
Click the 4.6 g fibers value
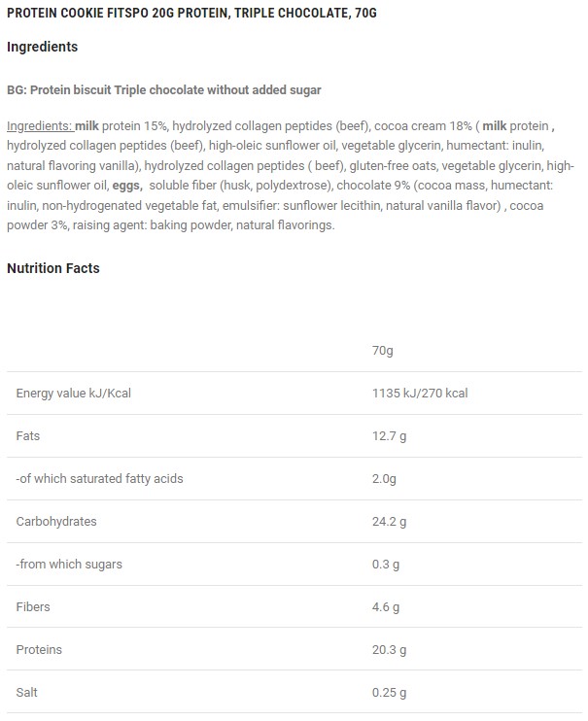pos(386,606)
